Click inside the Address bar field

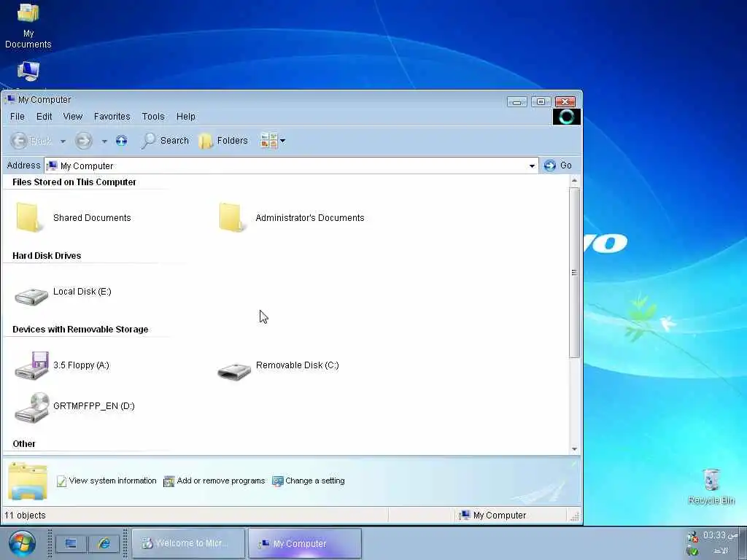291,166
